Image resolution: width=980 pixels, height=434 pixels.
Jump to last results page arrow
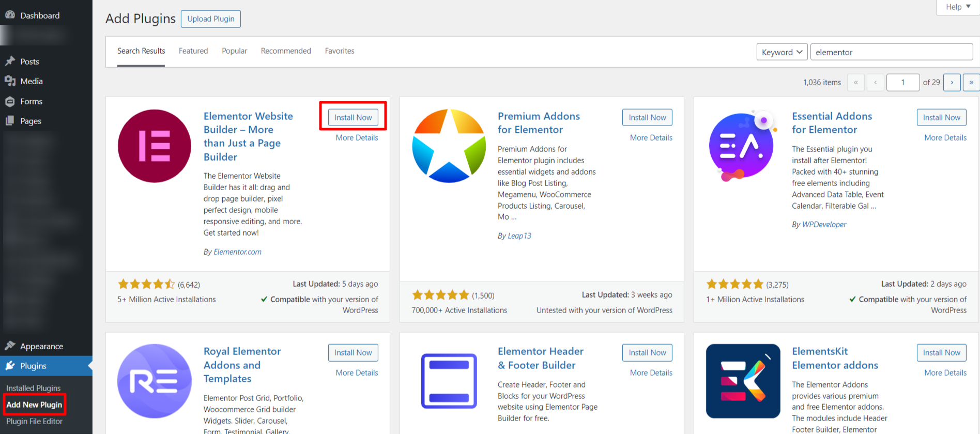click(971, 82)
